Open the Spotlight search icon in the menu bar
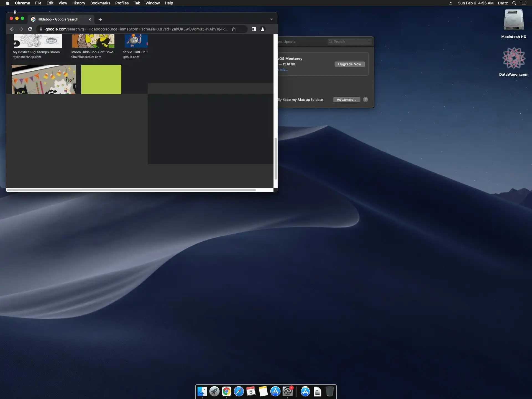The image size is (532, 399). coord(514,3)
